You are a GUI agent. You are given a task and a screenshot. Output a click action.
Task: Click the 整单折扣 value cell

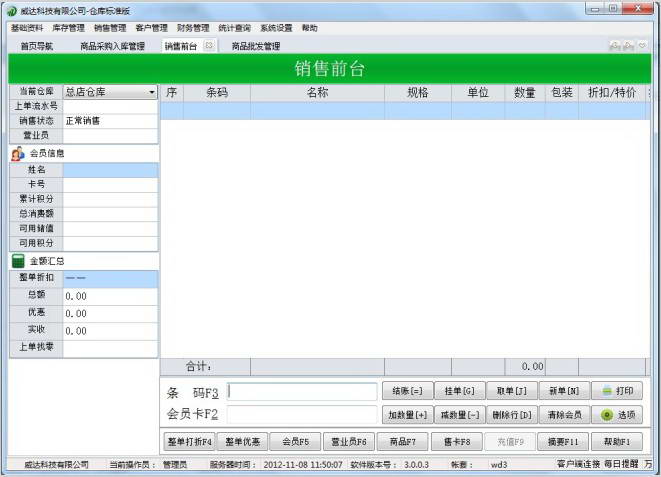[110, 278]
